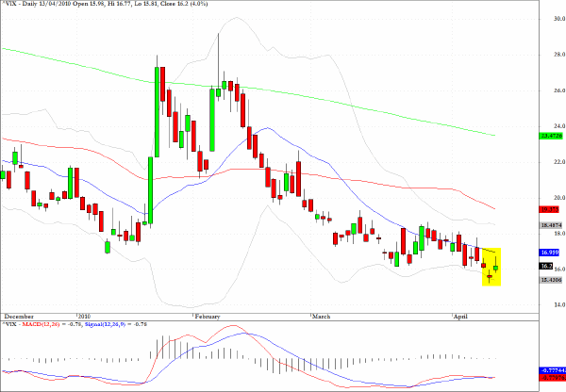
Task: Select the 28.0 price axis label
Action: (559, 55)
